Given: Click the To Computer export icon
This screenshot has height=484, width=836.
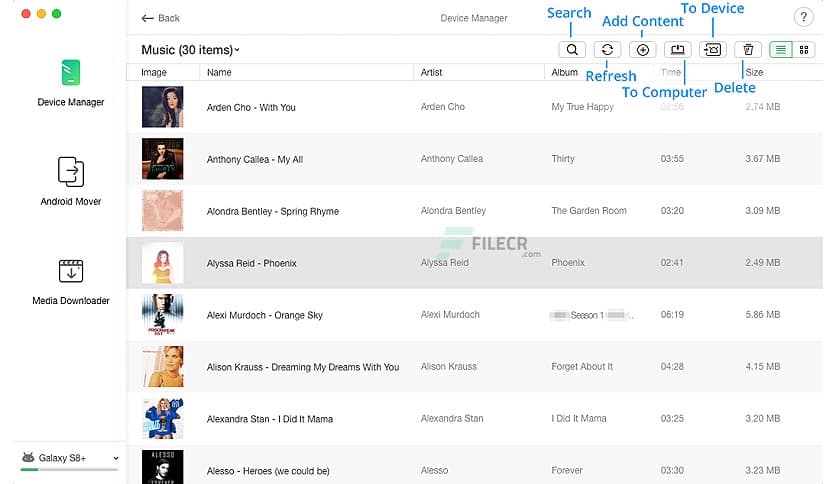Looking at the screenshot, I should 678,49.
